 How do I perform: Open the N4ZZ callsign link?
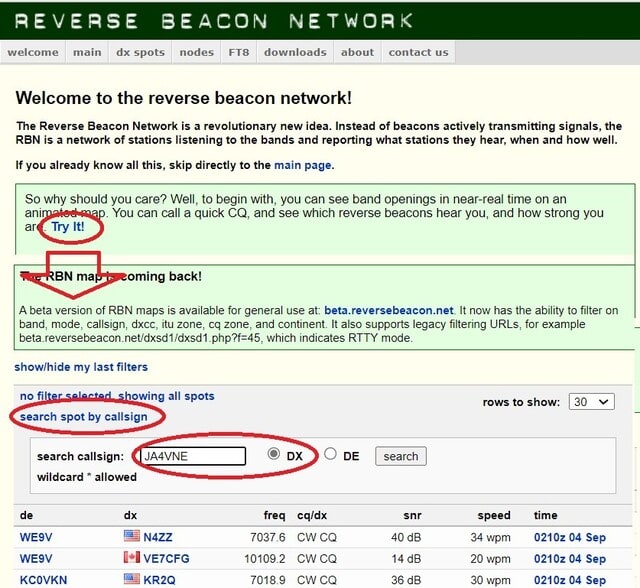pos(158,537)
